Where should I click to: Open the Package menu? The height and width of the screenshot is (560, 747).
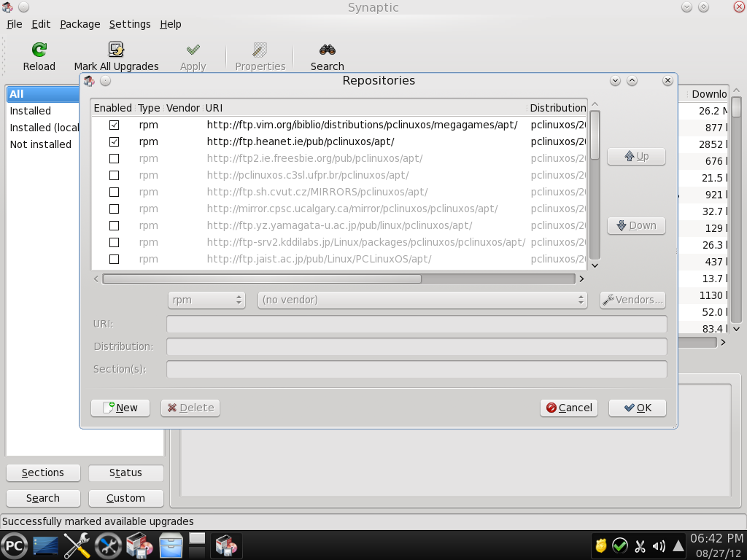pyautogui.click(x=80, y=24)
